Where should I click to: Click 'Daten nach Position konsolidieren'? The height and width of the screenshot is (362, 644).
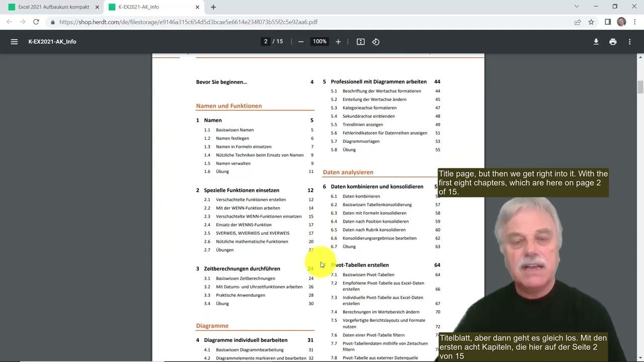coord(375,222)
